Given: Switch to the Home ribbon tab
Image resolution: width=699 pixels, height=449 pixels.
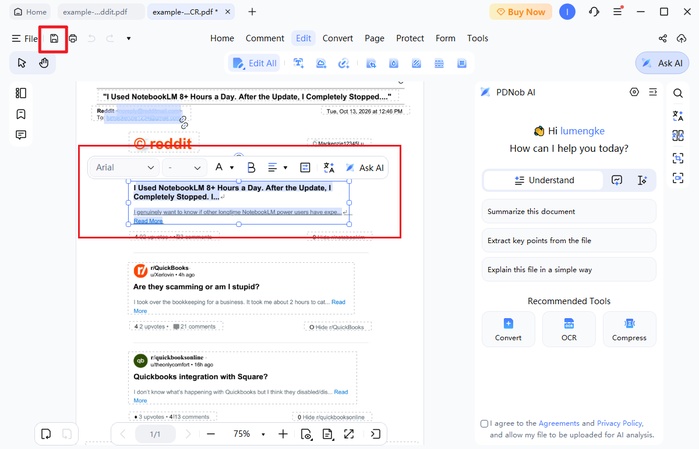Looking at the screenshot, I should point(222,38).
